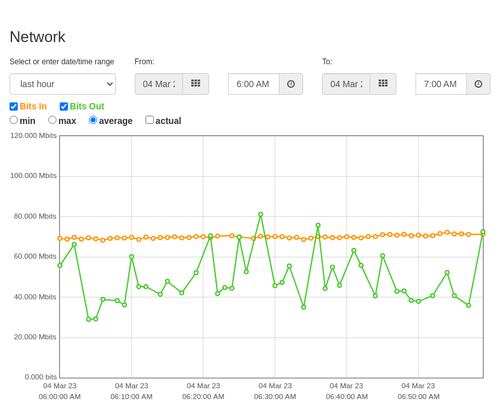Click the From time field 6:00 AM
This screenshot has width=500, height=403.
pyautogui.click(x=254, y=84)
